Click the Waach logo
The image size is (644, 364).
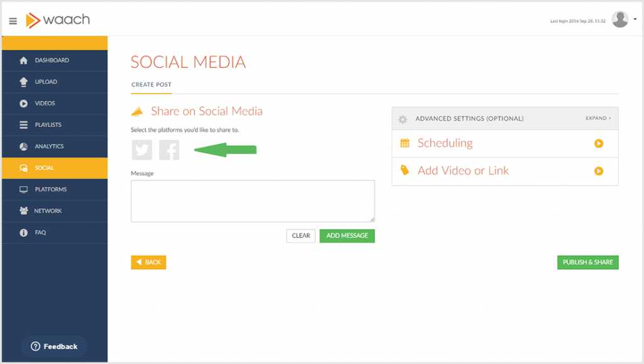pyautogui.click(x=58, y=19)
